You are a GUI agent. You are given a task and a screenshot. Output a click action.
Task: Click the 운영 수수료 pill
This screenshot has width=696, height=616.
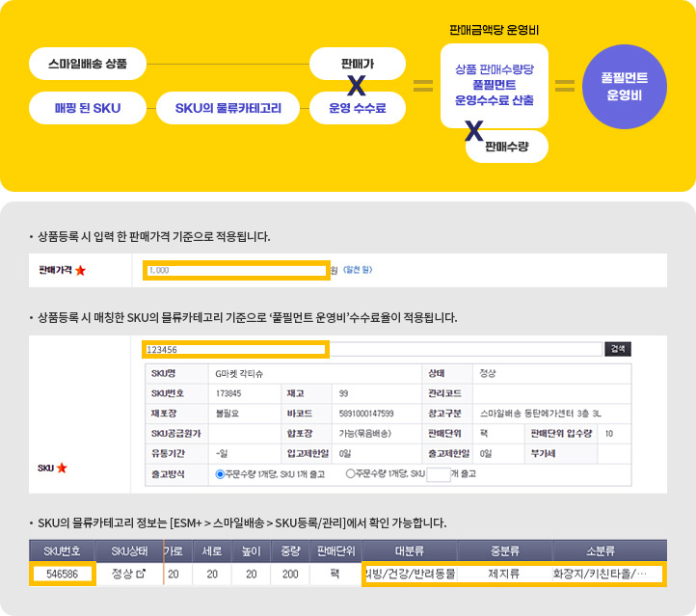[357, 108]
